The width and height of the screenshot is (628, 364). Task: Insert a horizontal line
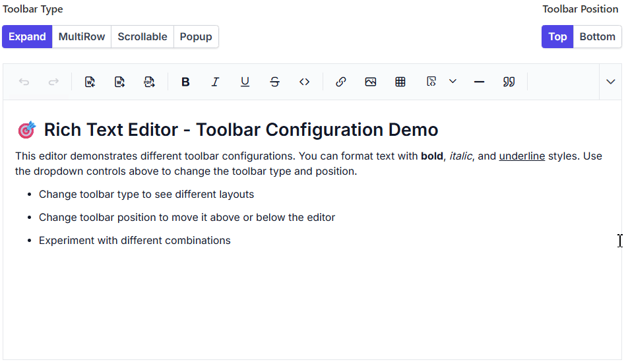coord(479,82)
